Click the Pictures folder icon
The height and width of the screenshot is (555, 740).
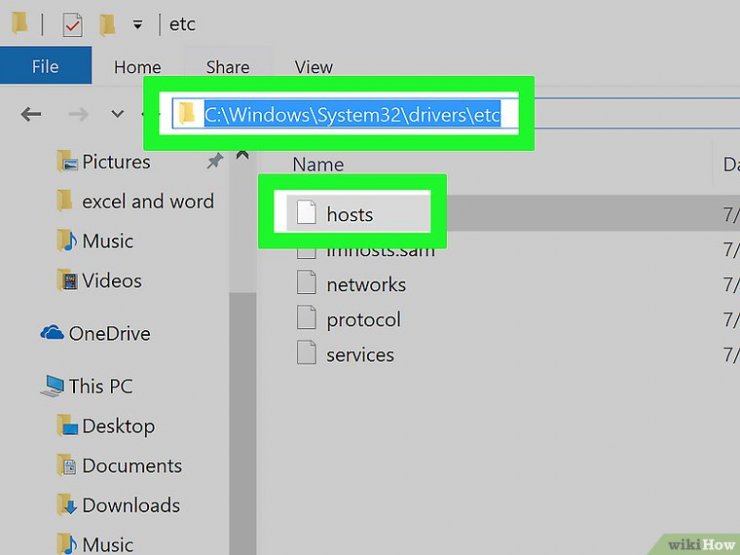67,161
